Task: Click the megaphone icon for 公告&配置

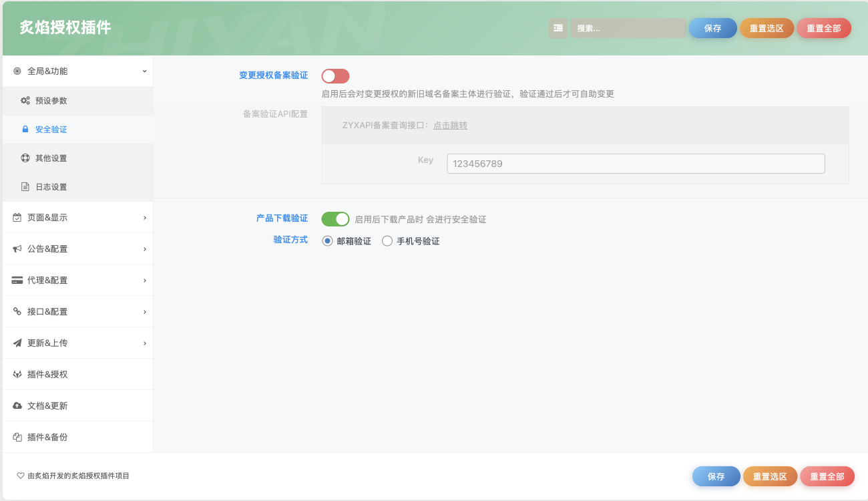Action: pyautogui.click(x=17, y=249)
